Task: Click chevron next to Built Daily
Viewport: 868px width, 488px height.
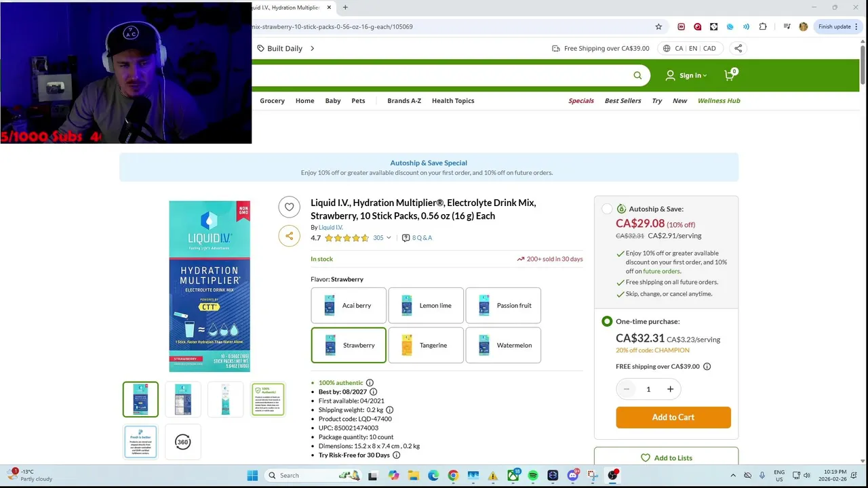Action: [x=313, y=48]
